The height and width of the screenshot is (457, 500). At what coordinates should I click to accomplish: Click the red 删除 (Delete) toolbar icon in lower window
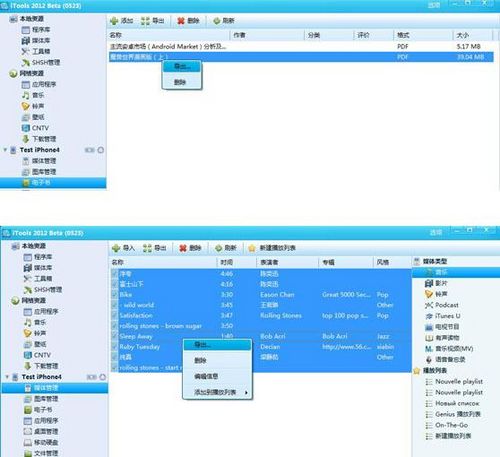tap(183, 248)
